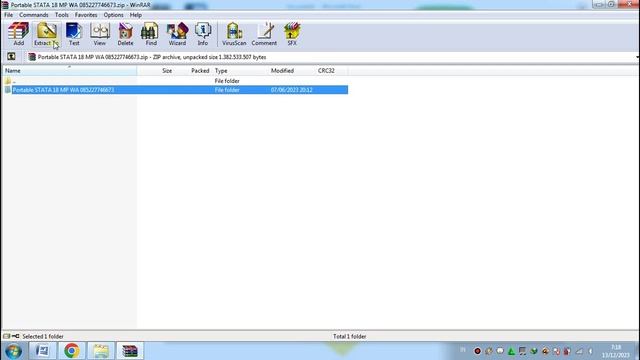Open the View file tool
This screenshot has width=640, height=360.
(x=100, y=34)
